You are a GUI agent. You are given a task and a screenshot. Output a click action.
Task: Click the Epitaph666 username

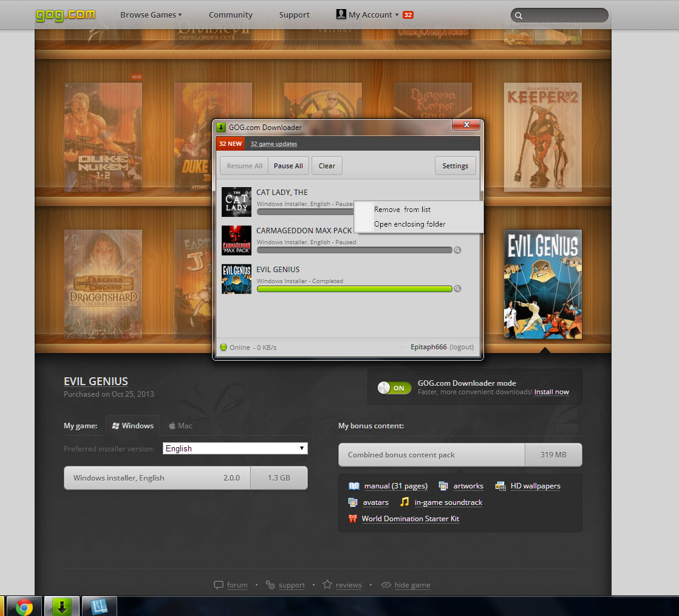pos(429,347)
